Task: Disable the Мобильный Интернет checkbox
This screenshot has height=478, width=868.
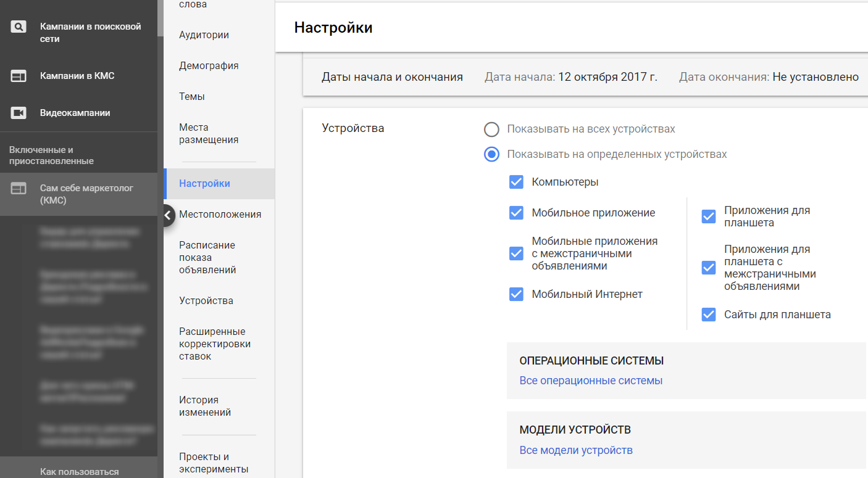Action: coord(516,295)
